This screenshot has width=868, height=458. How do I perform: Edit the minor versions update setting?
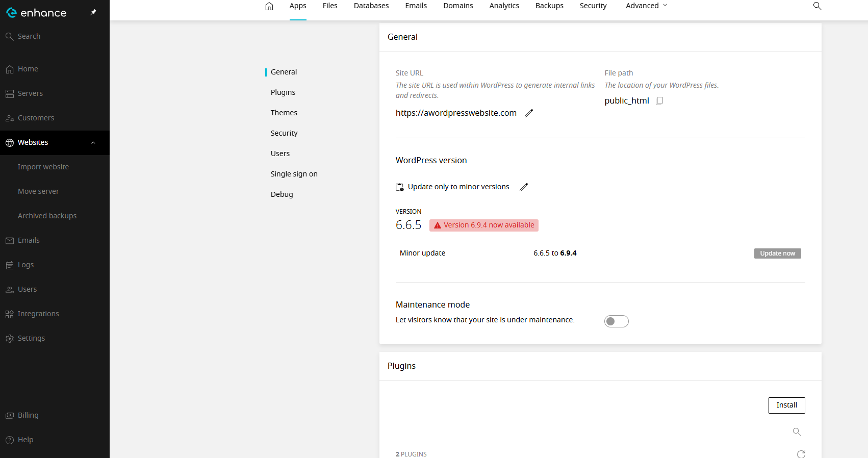524,187
